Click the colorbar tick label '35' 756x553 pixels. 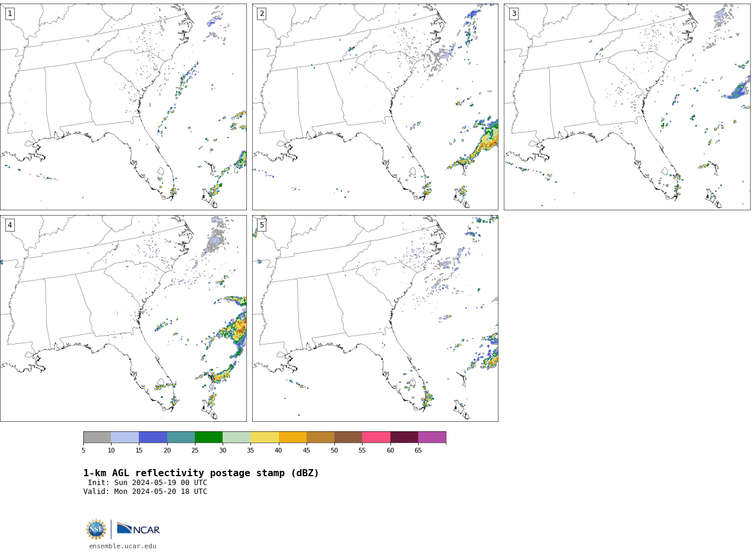pos(250,451)
